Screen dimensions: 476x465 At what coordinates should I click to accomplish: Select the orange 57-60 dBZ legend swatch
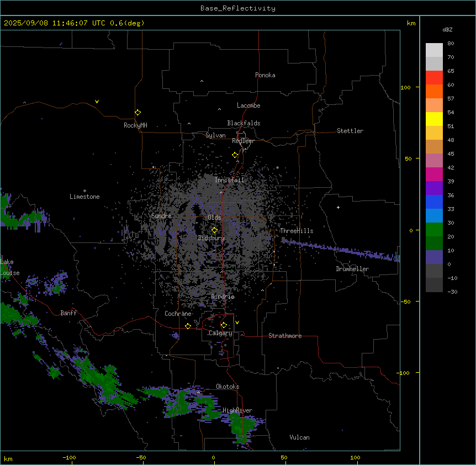(434, 91)
